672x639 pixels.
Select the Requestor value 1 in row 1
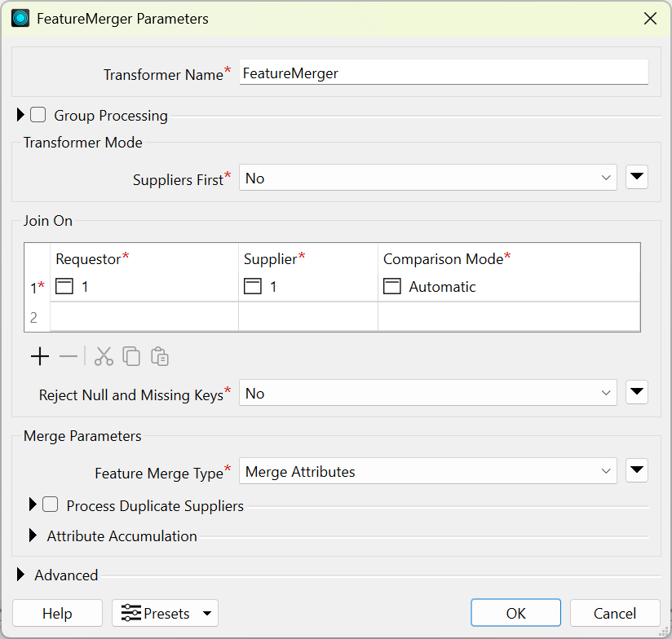(85, 287)
